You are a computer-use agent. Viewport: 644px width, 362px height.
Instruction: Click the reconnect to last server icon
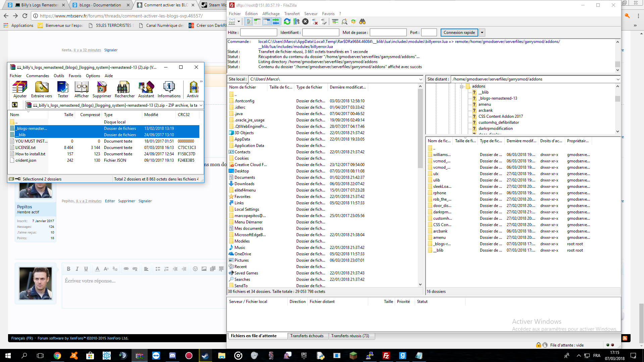click(x=324, y=21)
